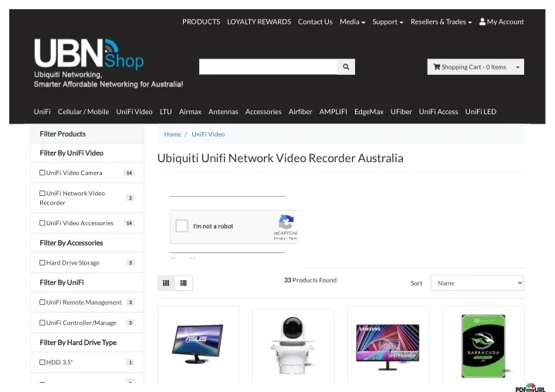Select the Cellular / Mobile category
The width and height of the screenshot is (555, 392).
(83, 112)
